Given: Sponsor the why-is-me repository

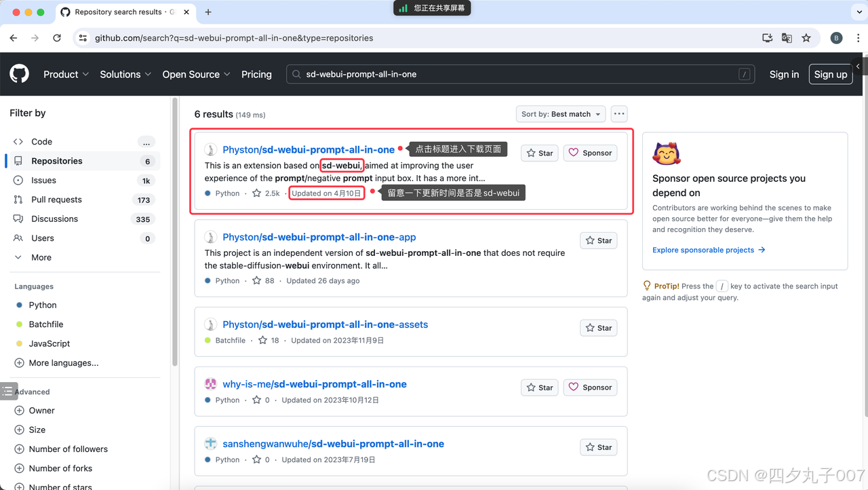Looking at the screenshot, I should pos(591,388).
